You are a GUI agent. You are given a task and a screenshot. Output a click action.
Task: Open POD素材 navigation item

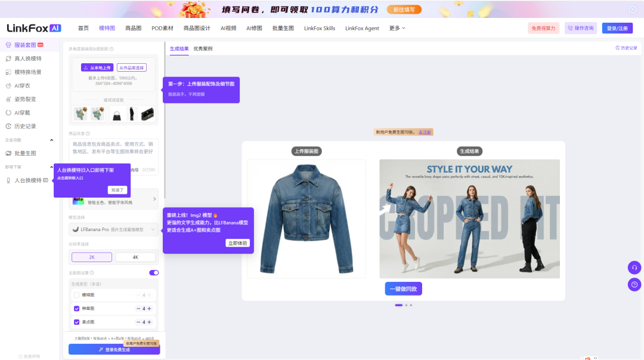tap(162, 28)
